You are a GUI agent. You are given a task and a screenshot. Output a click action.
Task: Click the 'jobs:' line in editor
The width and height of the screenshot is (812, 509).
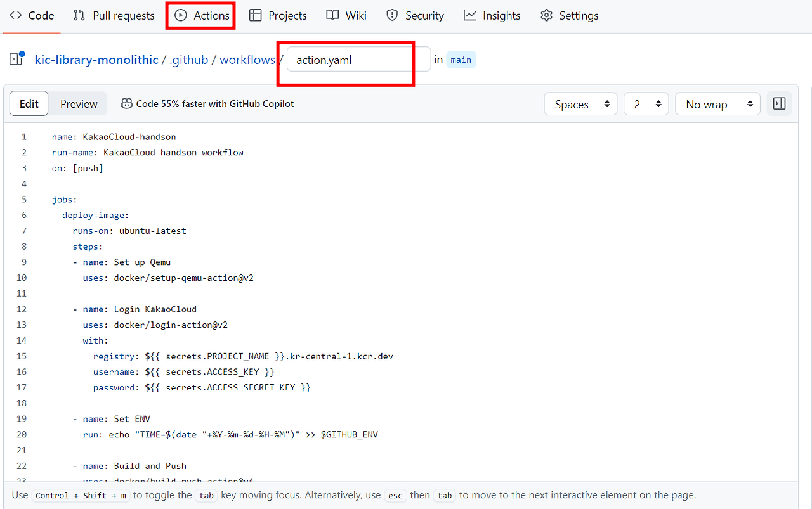(x=65, y=200)
